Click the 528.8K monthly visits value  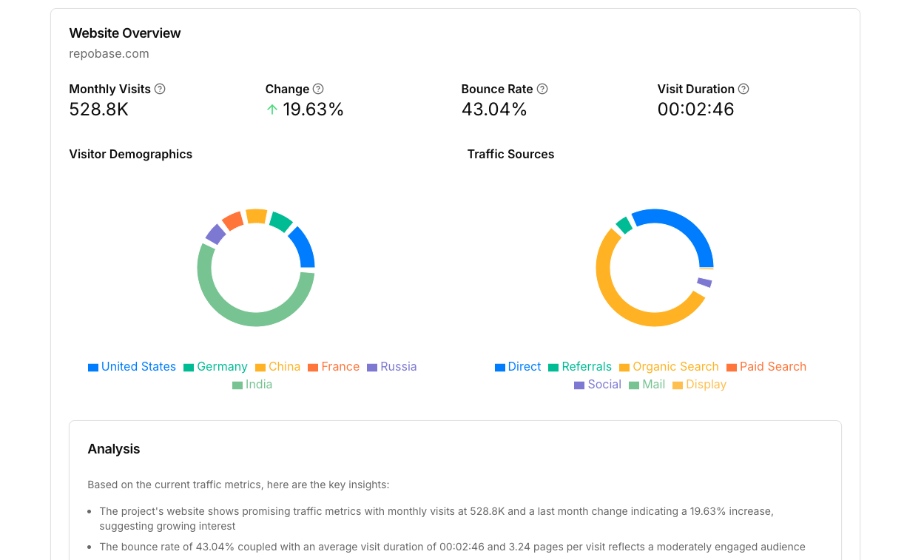(x=99, y=109)
